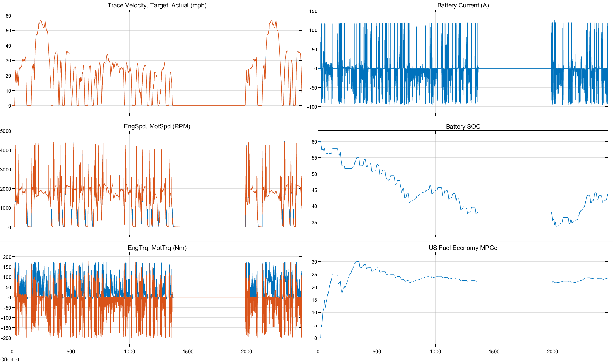Click the 5000 y-tick on the RPM plot

(x=6, y=131)
